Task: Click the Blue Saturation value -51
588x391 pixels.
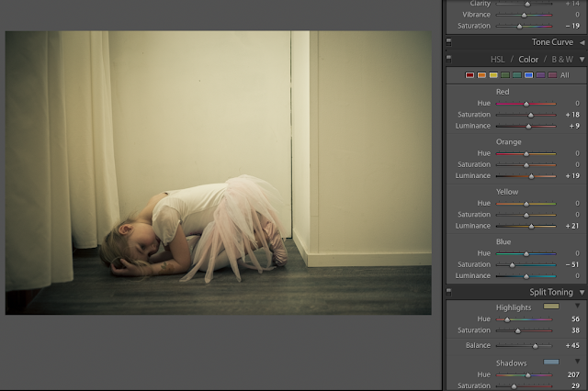Action: point(572,264)
